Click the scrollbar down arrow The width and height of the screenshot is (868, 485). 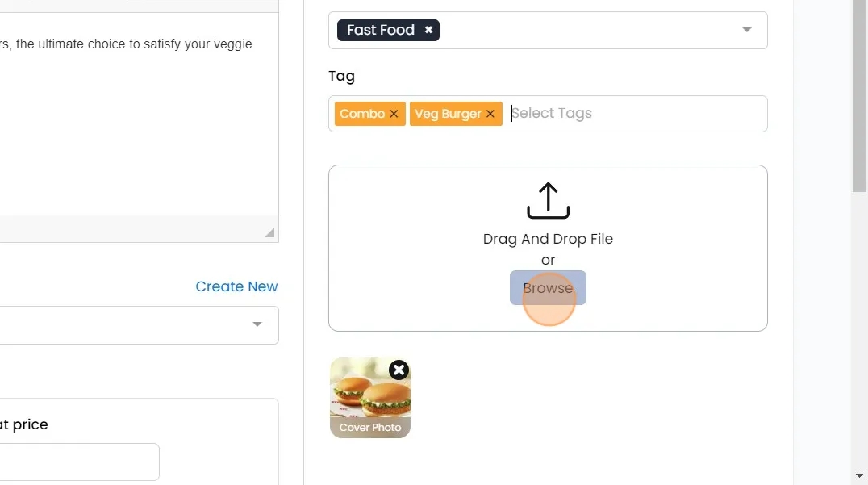[860, 475]
